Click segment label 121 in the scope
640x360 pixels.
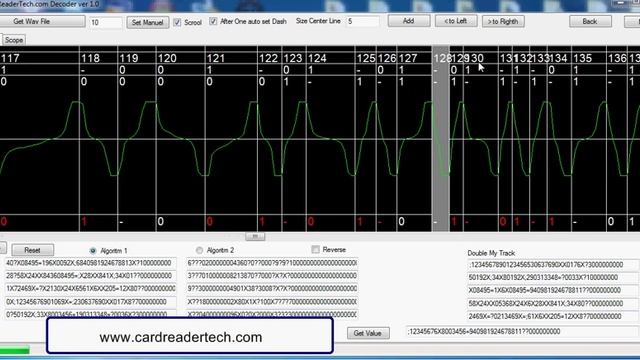(x=216, y=58)
